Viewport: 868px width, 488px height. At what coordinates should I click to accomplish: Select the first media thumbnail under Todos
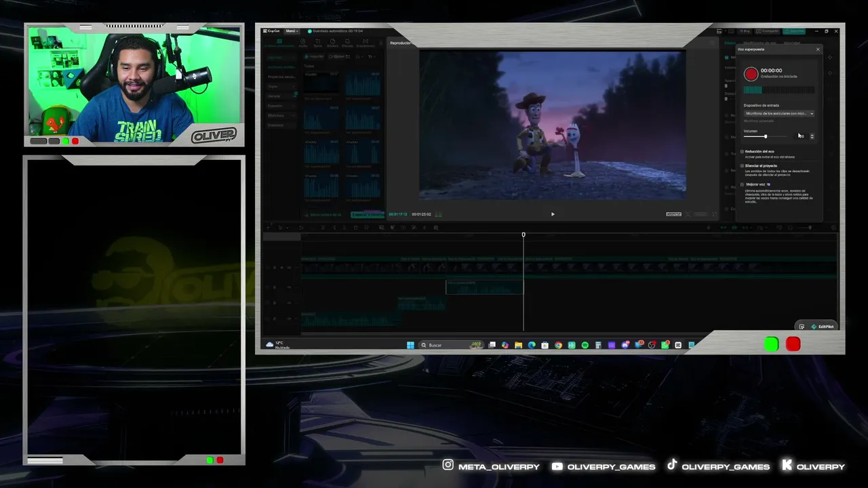321,83
